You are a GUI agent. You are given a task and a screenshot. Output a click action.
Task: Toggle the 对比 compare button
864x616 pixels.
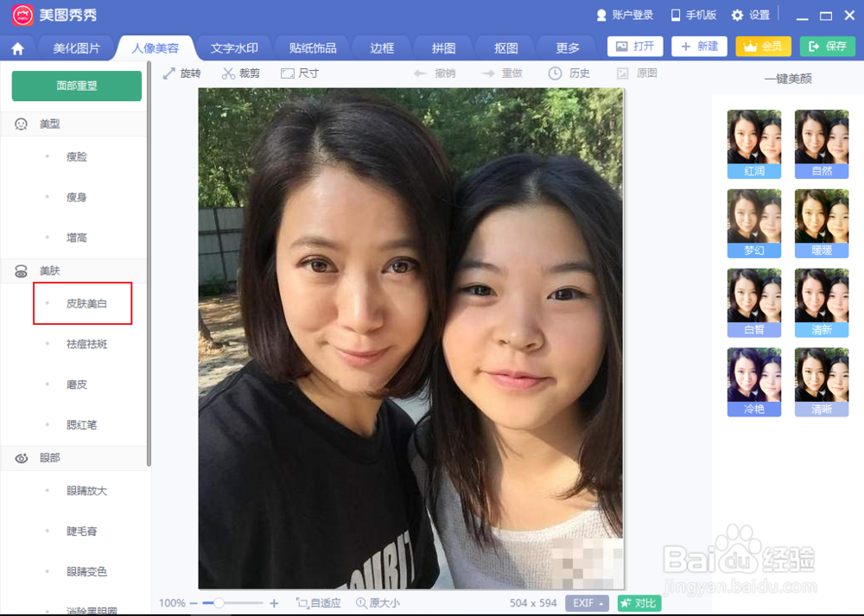(639, 603)
